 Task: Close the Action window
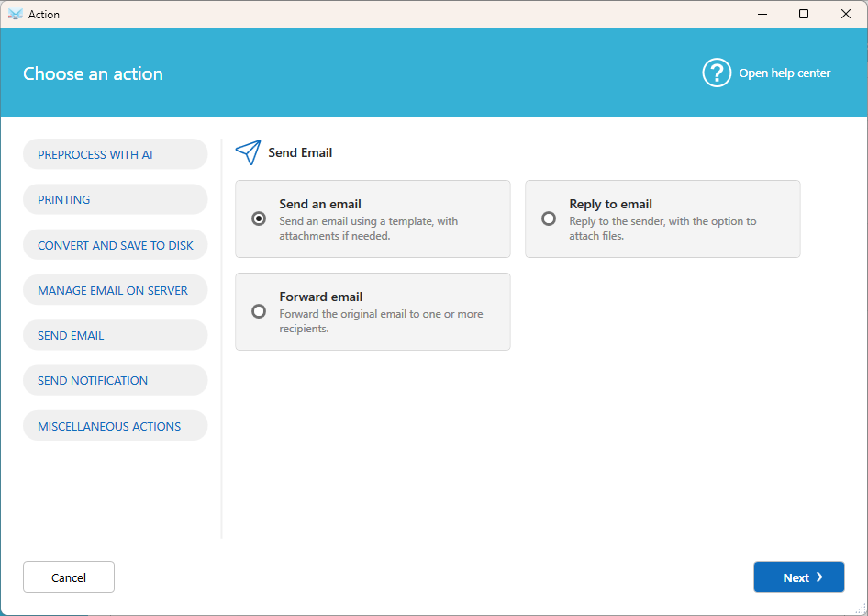(x=846, y=14)
